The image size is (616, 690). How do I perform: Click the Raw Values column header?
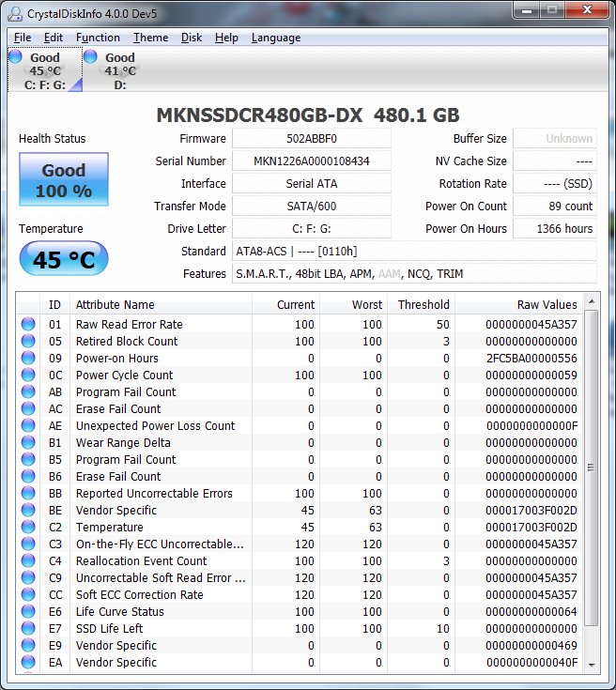pyautogui.click(x=518, y=304)
